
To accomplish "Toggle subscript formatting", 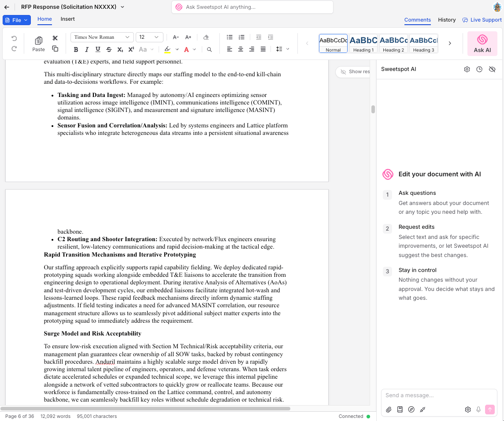I will (x=120, y=49).
